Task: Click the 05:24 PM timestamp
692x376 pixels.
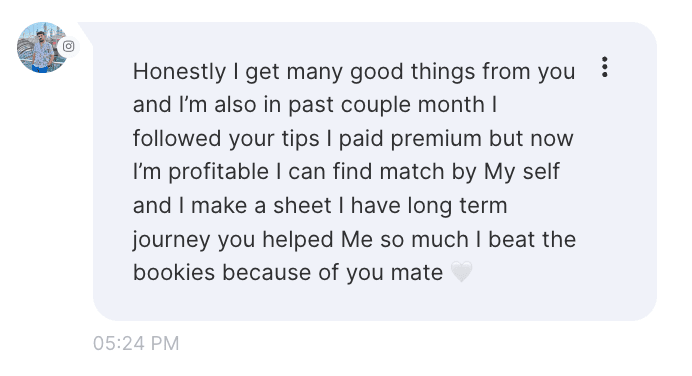Action: [x=136, y=343]
